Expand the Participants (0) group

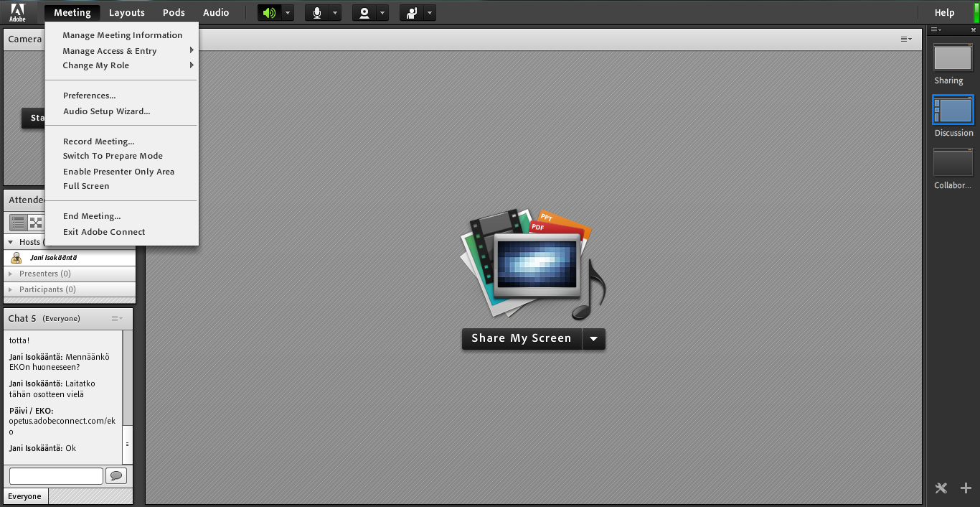pyautogui.click(x=11, y=289)
